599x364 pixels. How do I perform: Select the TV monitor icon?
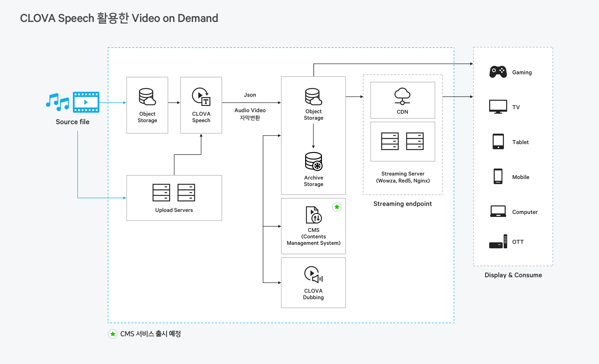pos(498,107)
